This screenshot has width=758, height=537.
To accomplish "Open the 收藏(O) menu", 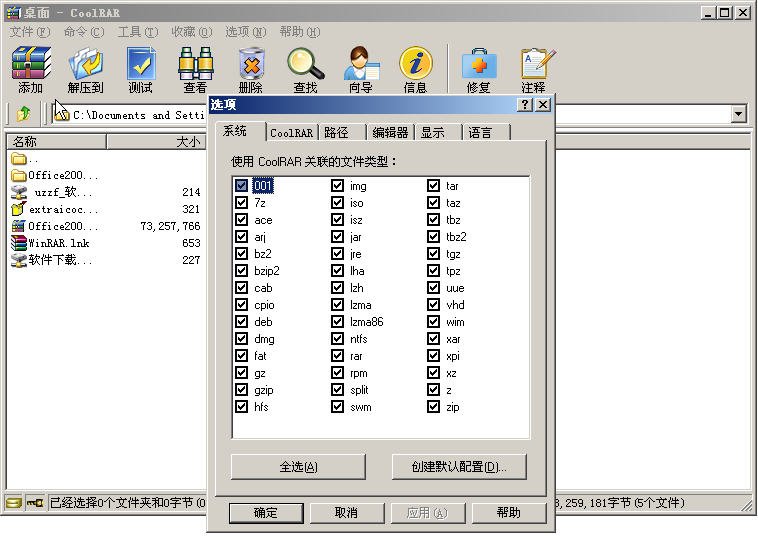I will 192,32.
